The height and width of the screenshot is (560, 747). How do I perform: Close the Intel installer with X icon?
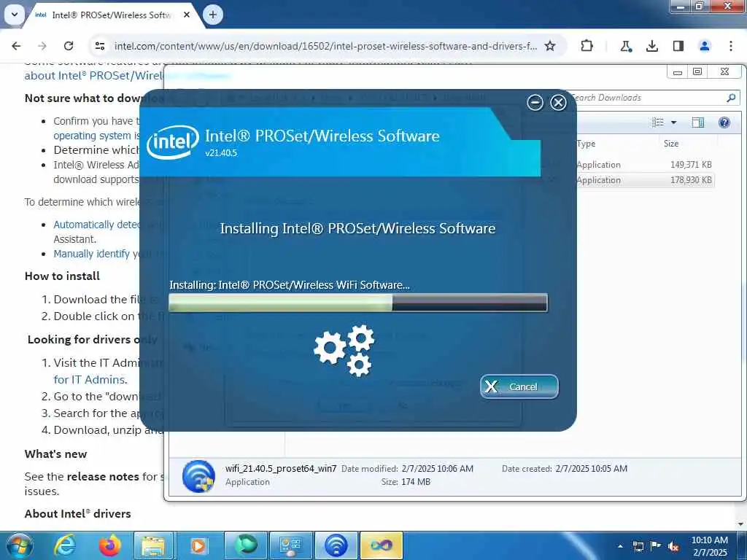(558, 102)
